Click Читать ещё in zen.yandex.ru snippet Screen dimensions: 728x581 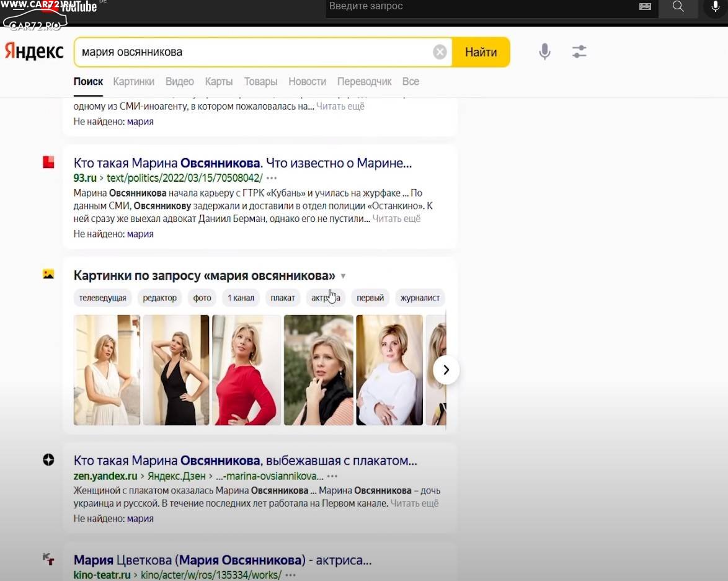414,503
